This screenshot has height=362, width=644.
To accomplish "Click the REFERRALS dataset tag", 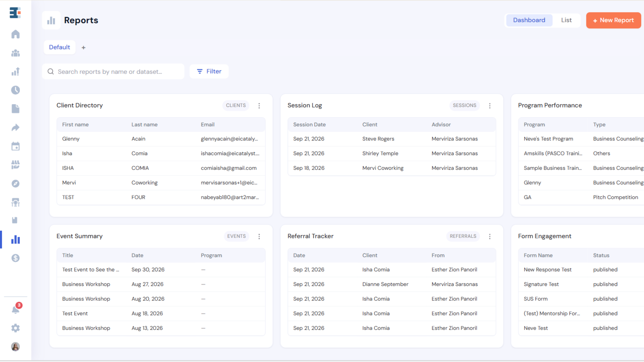I will (463, 236).
